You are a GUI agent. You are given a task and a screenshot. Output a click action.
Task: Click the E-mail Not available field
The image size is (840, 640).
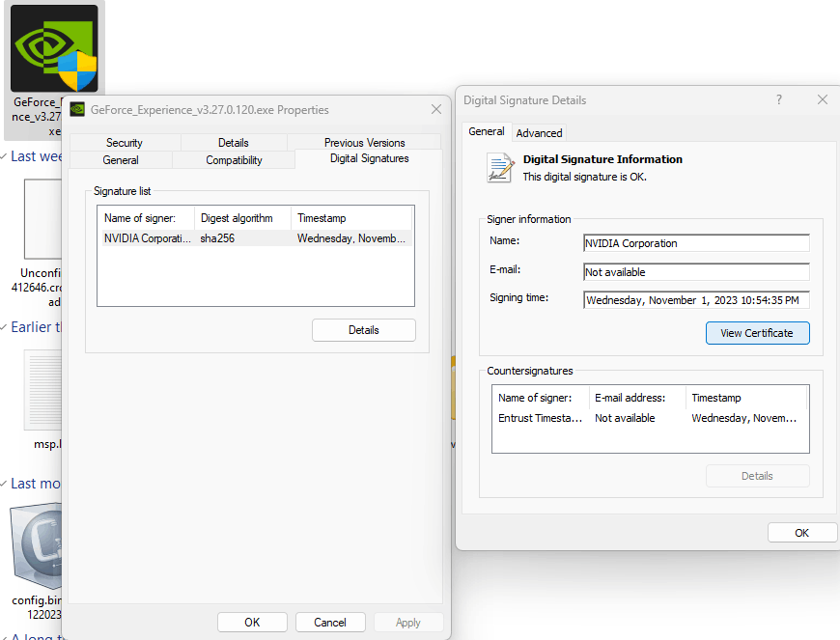coord(696,272)
